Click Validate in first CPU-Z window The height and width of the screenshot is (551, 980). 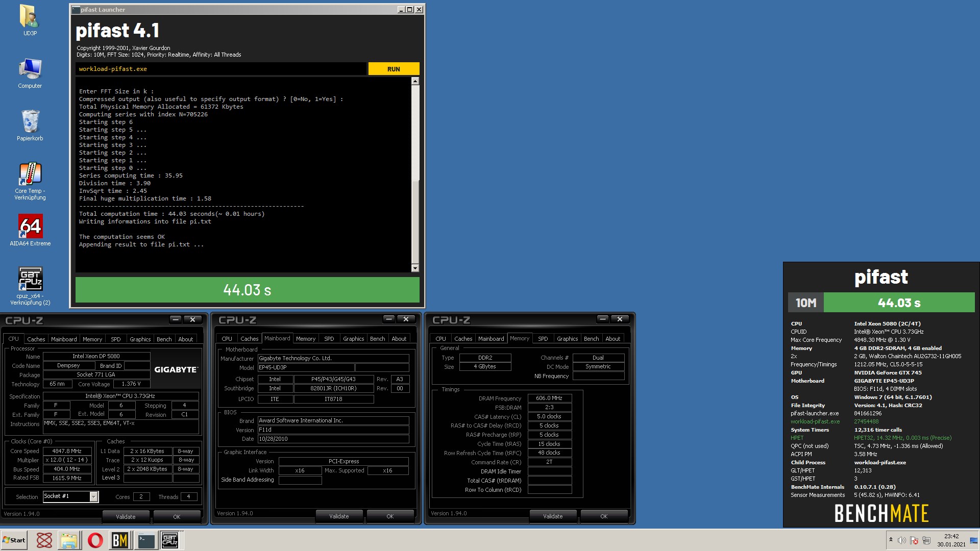click(126, 517)
